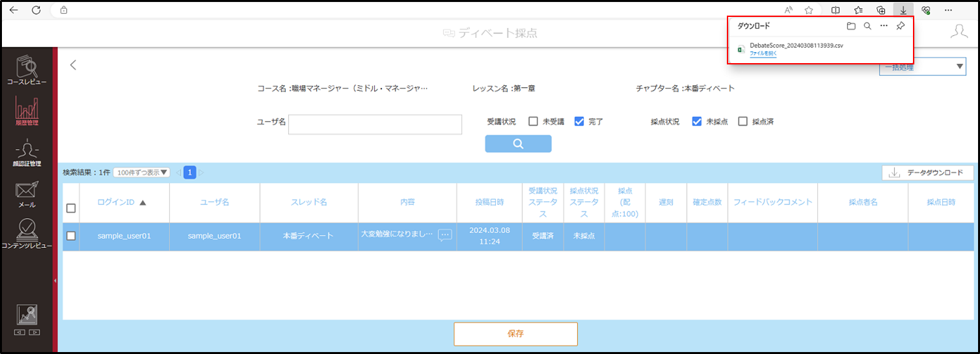Open the 100件ずつ表示 page size dropdown
980x354 pixels.
coord(141,172)
